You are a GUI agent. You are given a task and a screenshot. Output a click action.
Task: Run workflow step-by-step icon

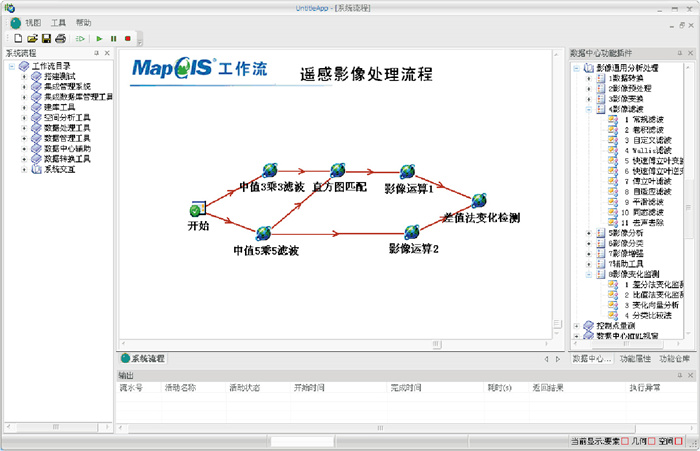pos(80,39)
